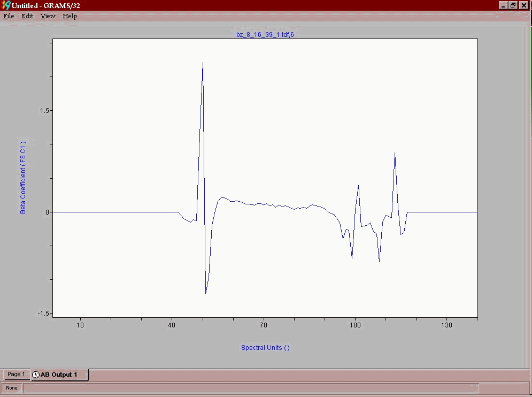Select the AB Output 1 tab
The height and width of the screenshot is (397, 532).
pos(59,375)
